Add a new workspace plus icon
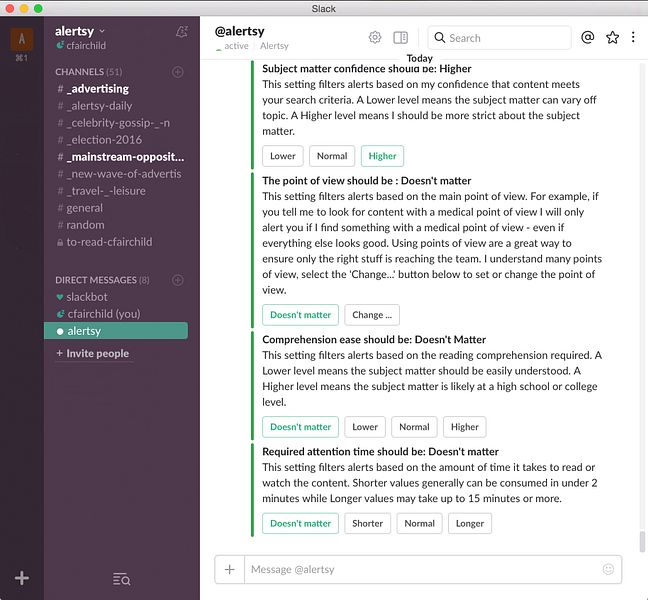The width and height of the screenshot is (648, 600). [22, 578]
